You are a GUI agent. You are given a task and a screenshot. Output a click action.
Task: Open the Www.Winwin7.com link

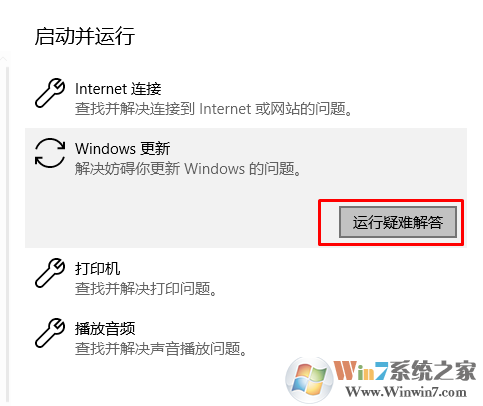406,392
